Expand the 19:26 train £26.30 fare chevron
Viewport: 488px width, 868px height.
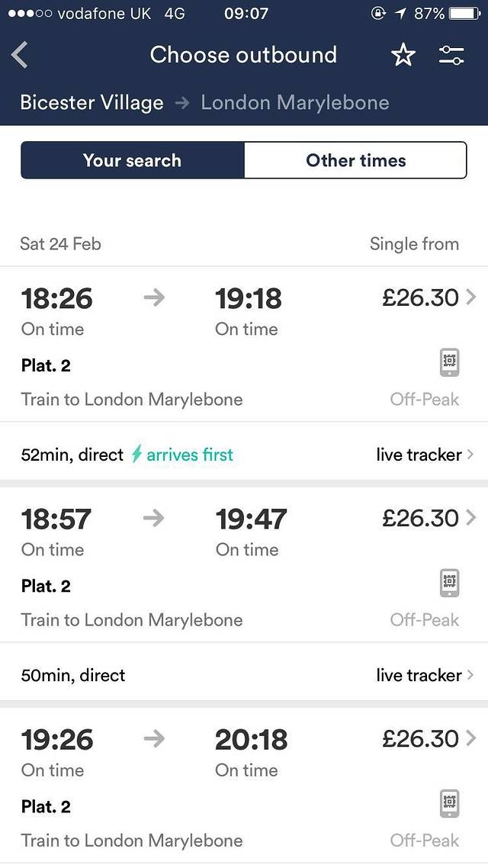pyautogui.click(x=470, y=738)
